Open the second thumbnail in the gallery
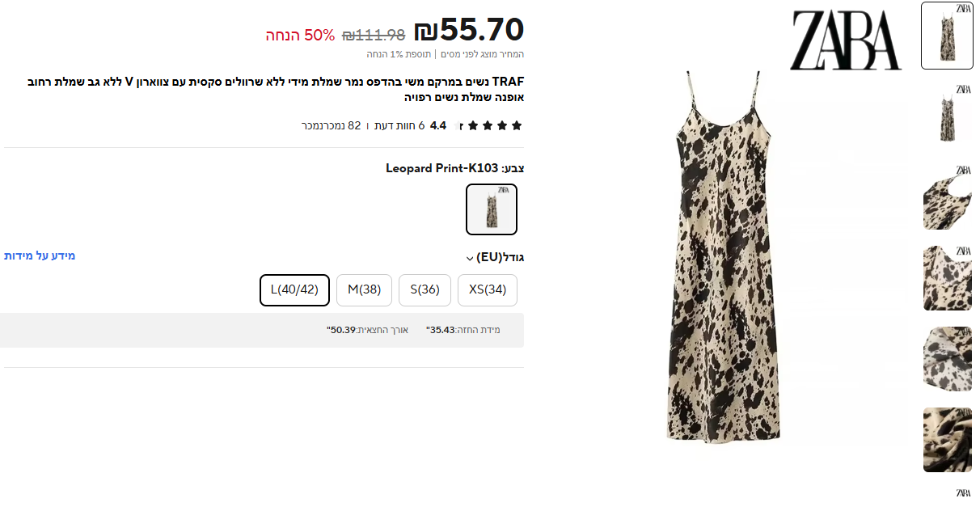This screenshot has width=980, height=511. (x=947, y=116)
